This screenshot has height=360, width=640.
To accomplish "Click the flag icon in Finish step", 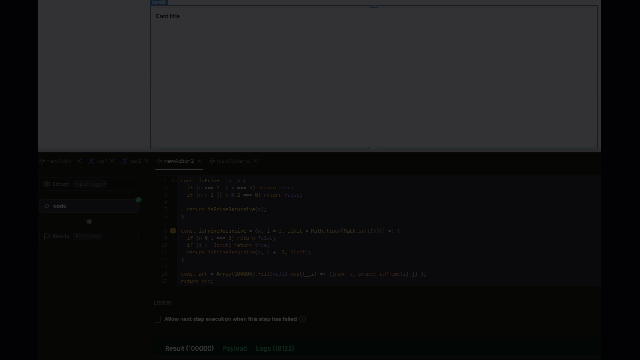I will pyautogui.click(x=47, y=236).
